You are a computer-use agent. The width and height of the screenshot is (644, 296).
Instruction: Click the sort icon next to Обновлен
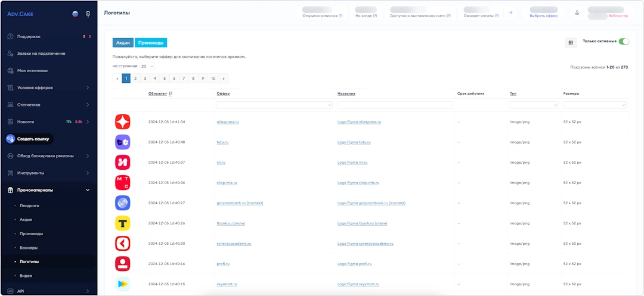(171, 94)
